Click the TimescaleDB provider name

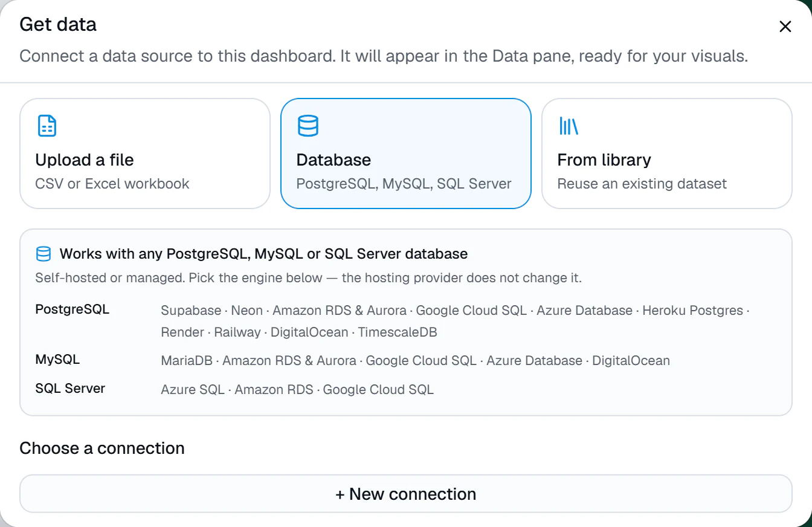[398, 332]
